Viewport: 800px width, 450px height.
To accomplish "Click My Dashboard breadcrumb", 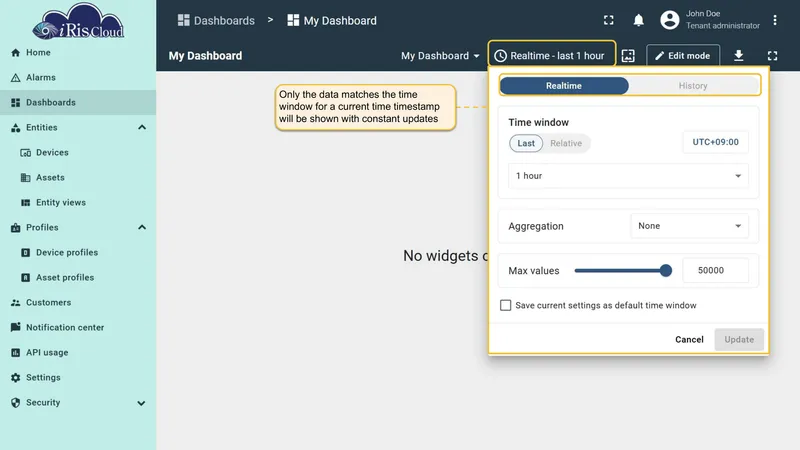I will tap(332, 20).
